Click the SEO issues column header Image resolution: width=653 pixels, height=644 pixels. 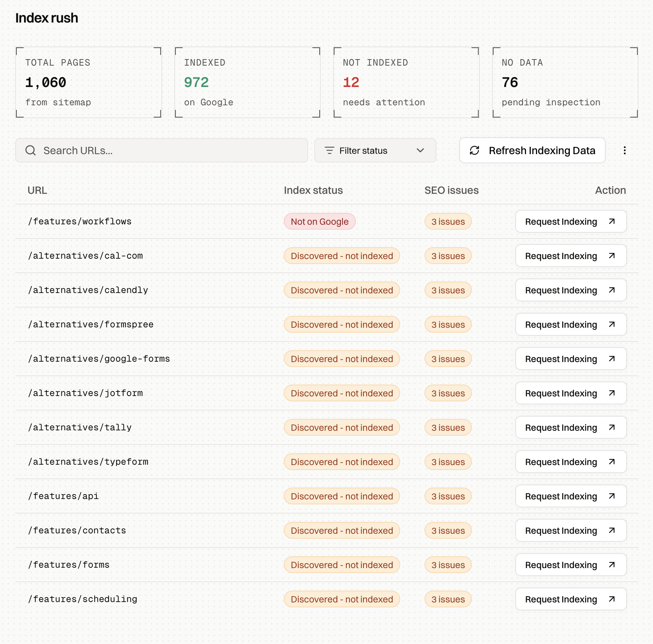point(452,190)
